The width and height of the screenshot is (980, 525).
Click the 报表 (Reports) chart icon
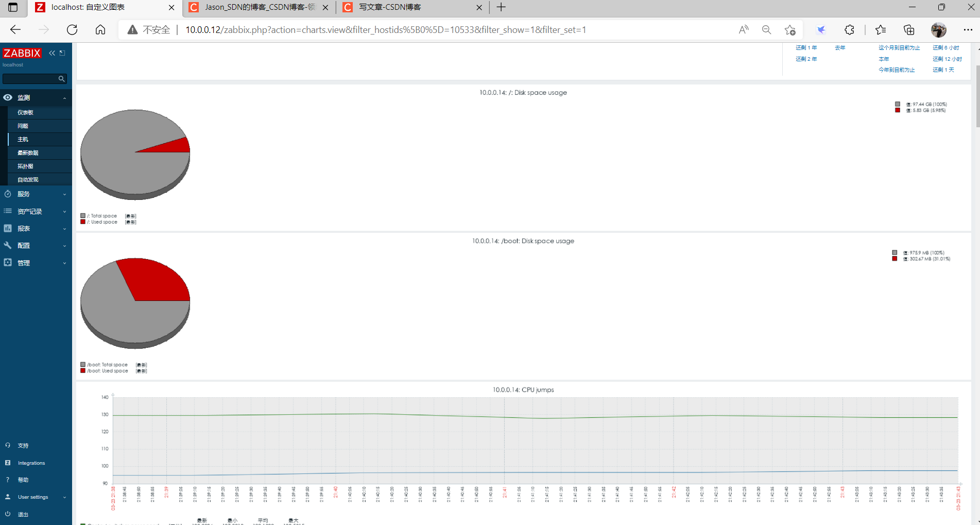(x=8, y=228)
